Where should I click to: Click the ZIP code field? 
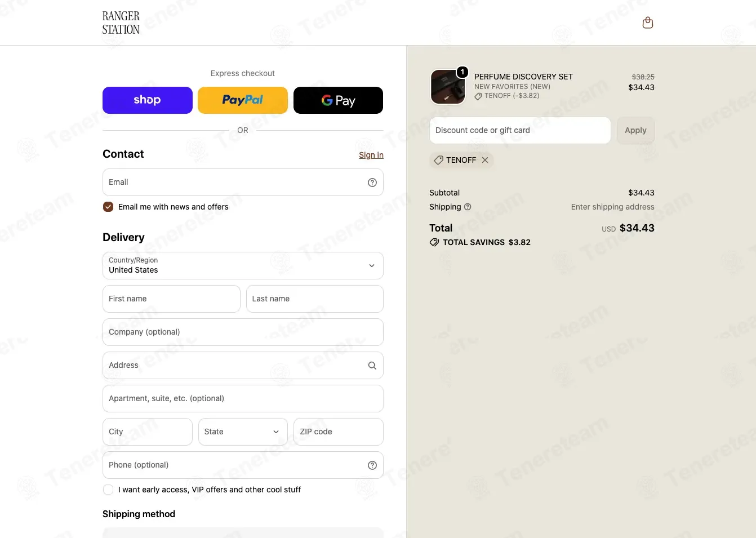pos(339,432)
